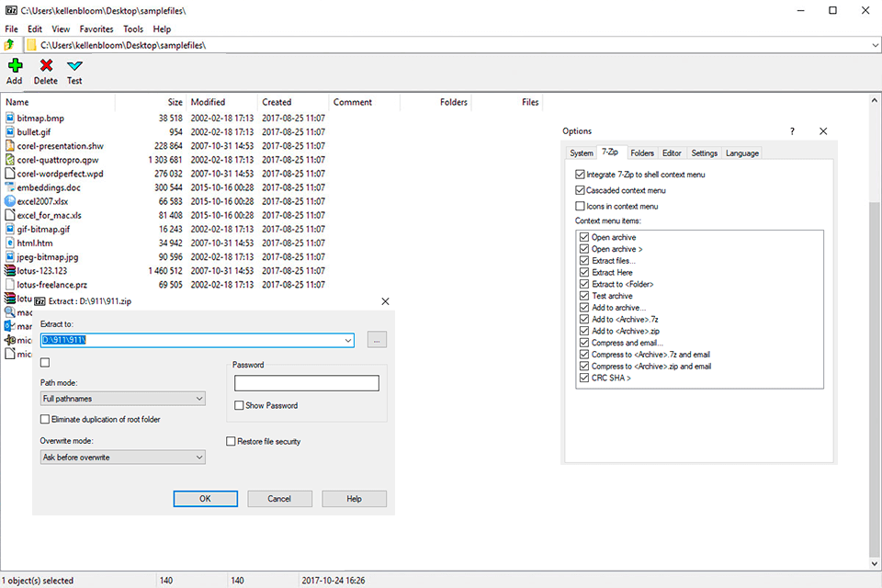
Task: Switch to the Folders tab in Options
Action: pyautogui.click(x=642, y=153)
